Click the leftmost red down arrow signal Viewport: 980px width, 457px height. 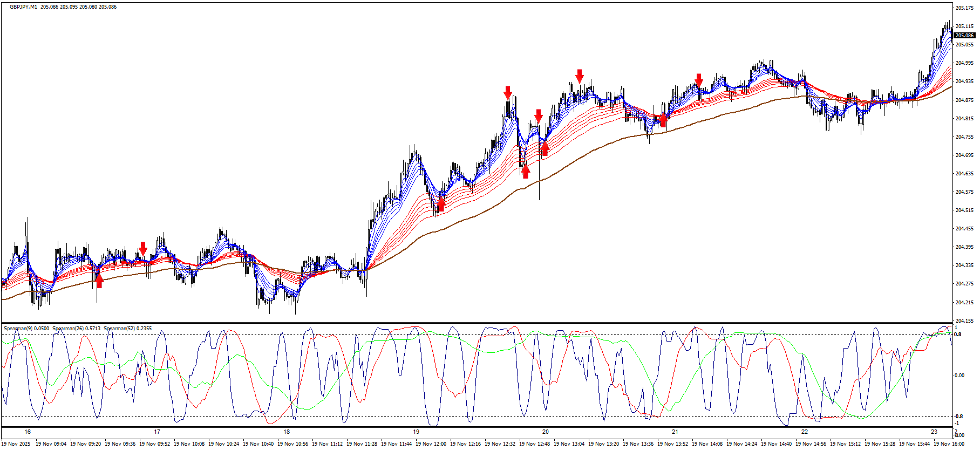pyautogui.click(x=143, y=249)
